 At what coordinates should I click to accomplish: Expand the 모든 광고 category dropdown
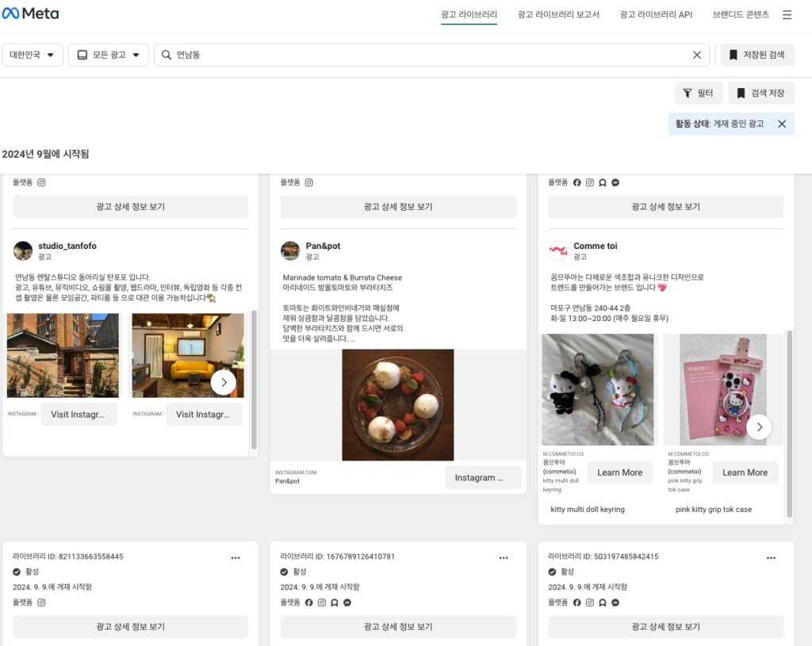pyautogui.click(x=108, y=55)
